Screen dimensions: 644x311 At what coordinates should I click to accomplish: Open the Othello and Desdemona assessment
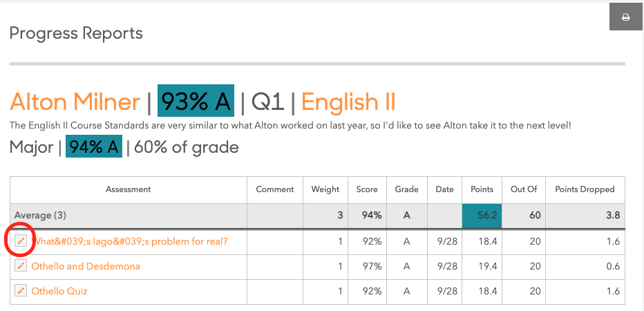86,266
